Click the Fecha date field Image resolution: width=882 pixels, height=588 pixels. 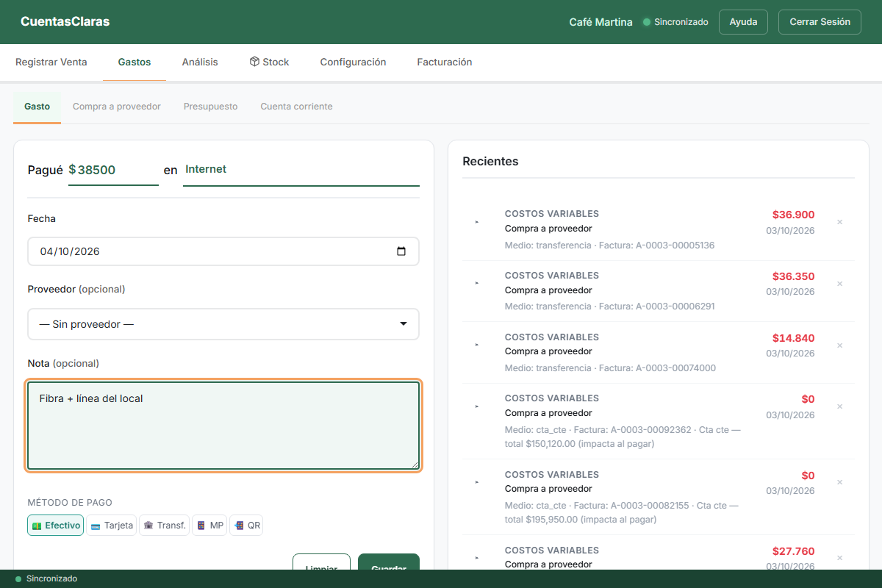[x=223, y=251]
